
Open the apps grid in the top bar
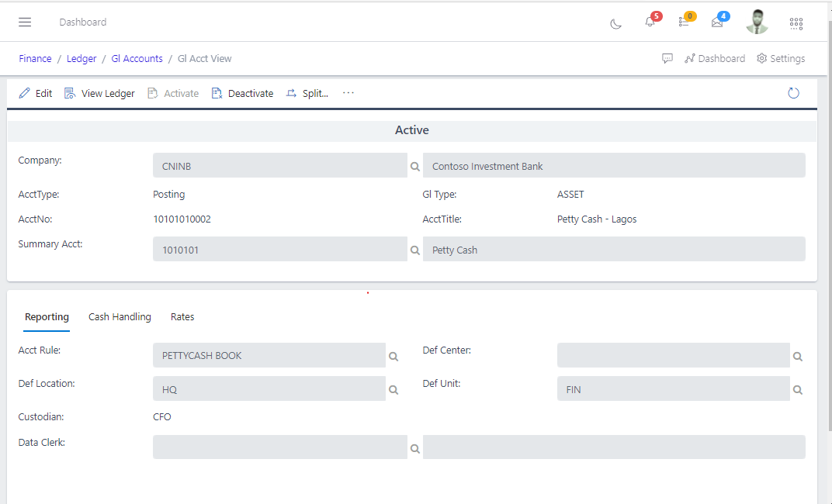(x=796, y=23)
